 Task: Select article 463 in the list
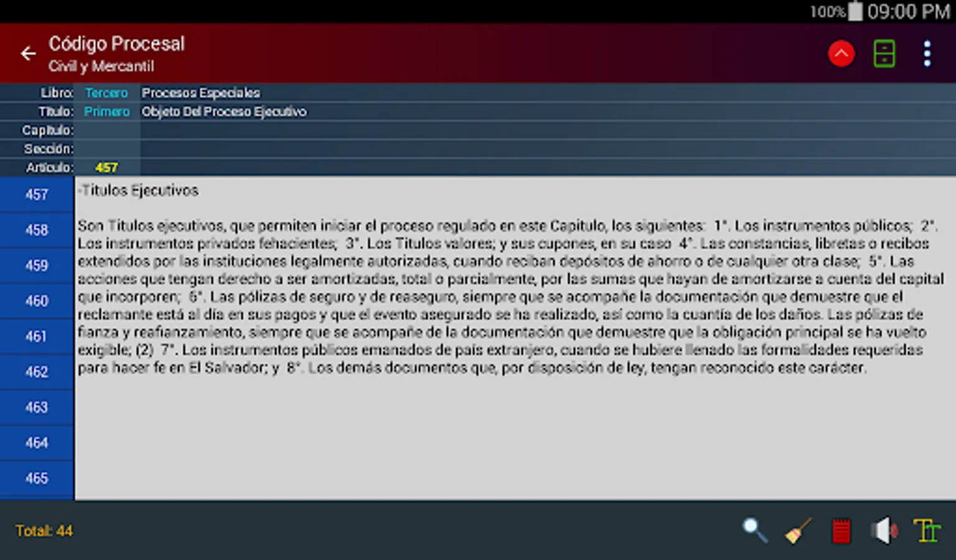pyautogui.click(x=37, y=408)
